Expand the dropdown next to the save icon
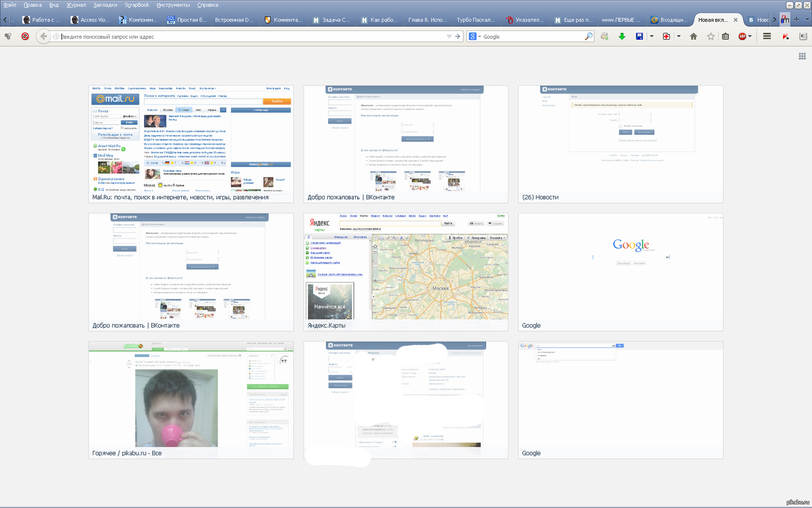812x508 pixels. pos(652,37)
